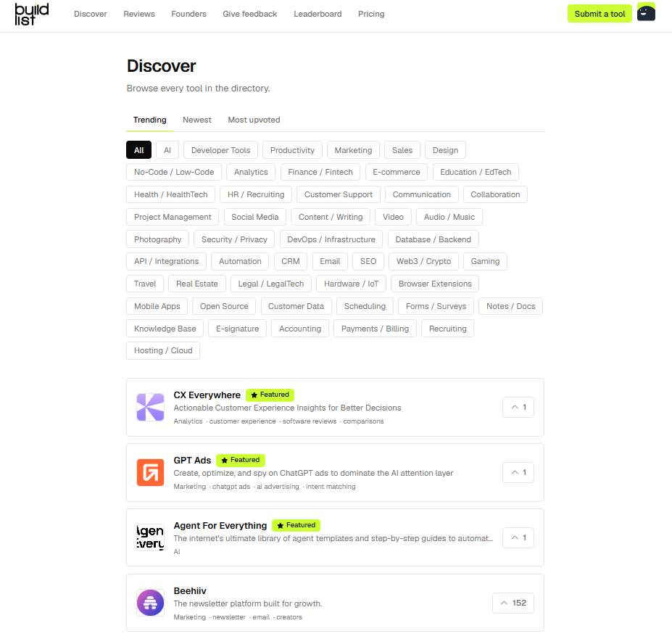Switch to the Newest tab

coord(197,120)
